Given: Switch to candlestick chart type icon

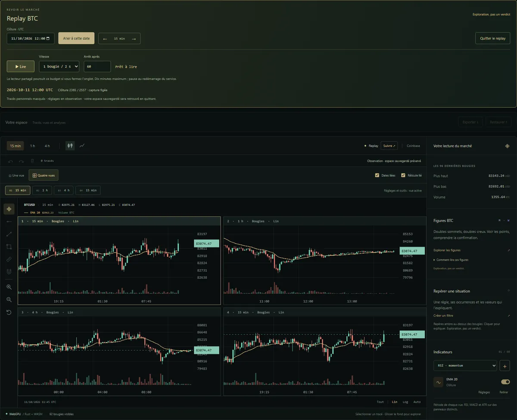Looking at the screenshot, I should 70,146.
